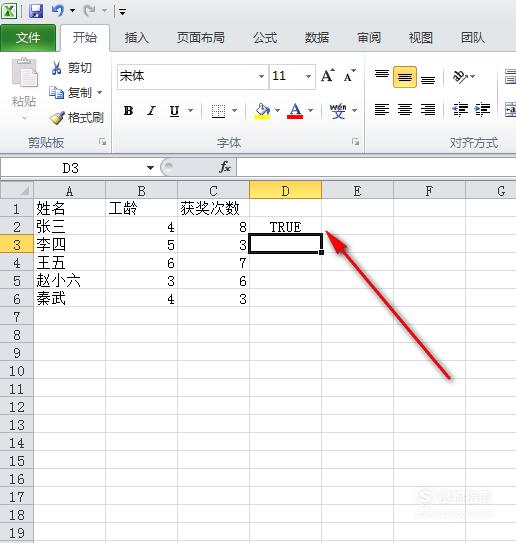Switch to the 数据 Data tab

[x=317, y=38]
